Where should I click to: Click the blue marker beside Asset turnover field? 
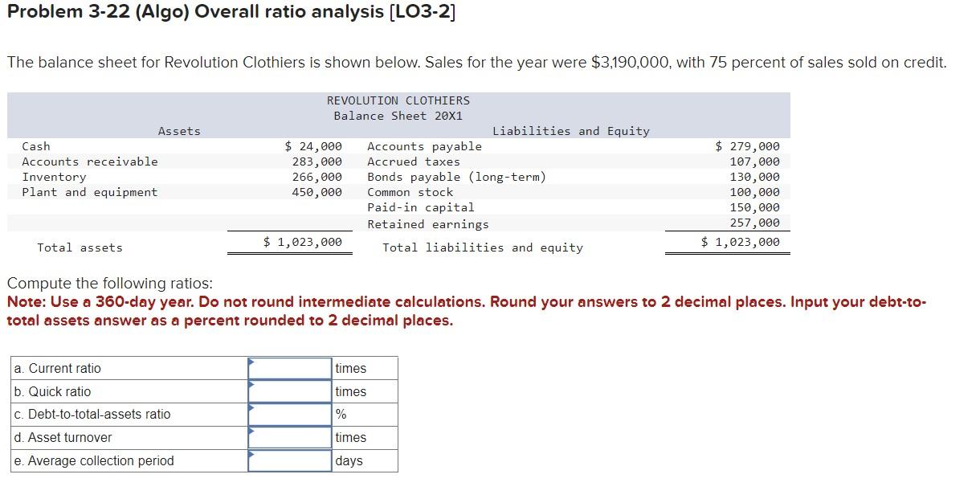pyautogui.click(x=253, y=433)
